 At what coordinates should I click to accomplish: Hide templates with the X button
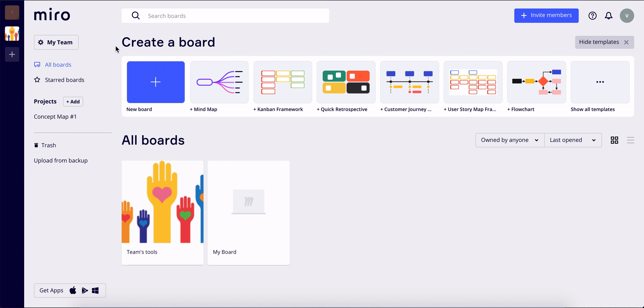pos(626,42)
